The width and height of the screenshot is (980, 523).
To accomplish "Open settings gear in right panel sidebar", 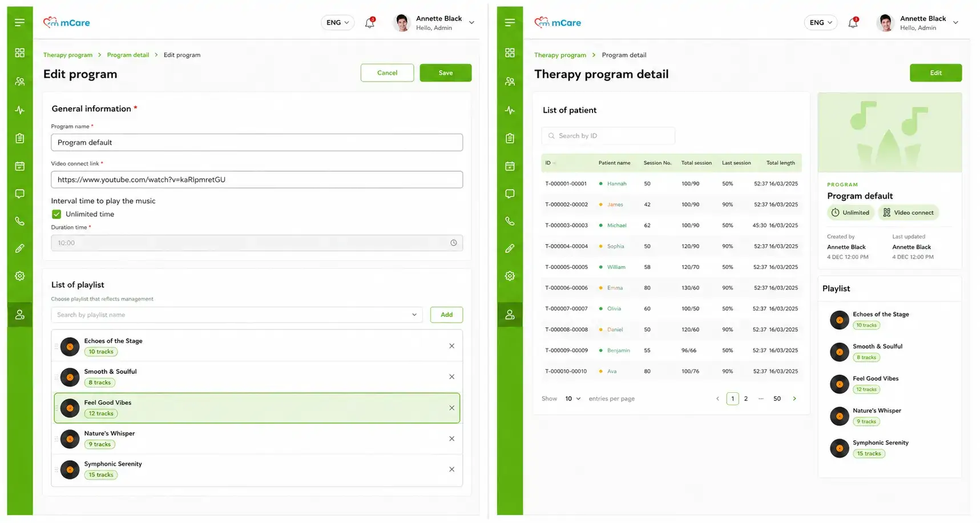I will pos(510,276).
